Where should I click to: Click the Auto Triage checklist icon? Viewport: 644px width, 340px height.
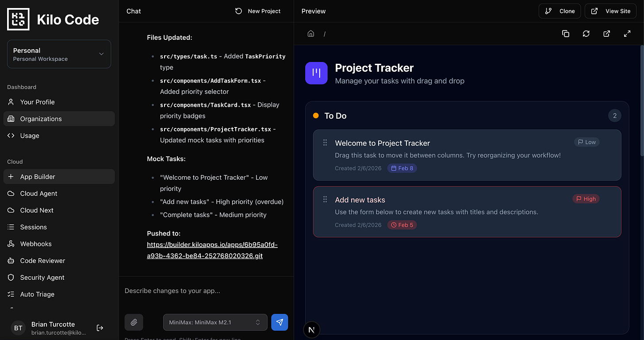11,294
